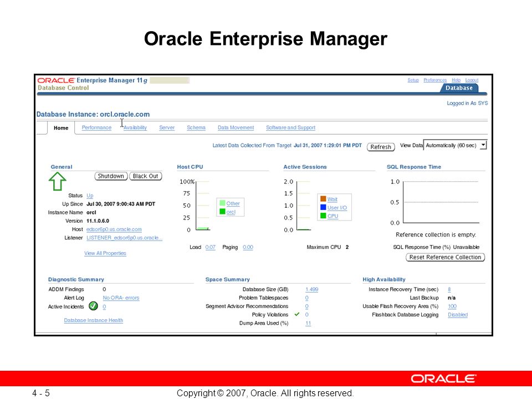Open the View Data refresh interval dropdown
The image size is (532, 399).
point(456,145)
